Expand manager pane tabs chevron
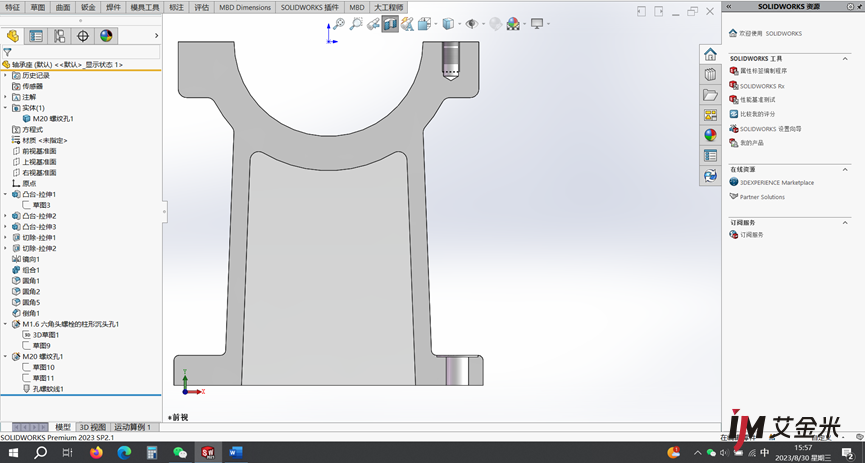The width and height of the screenshot is (865, 463). (x=156, y=36)
